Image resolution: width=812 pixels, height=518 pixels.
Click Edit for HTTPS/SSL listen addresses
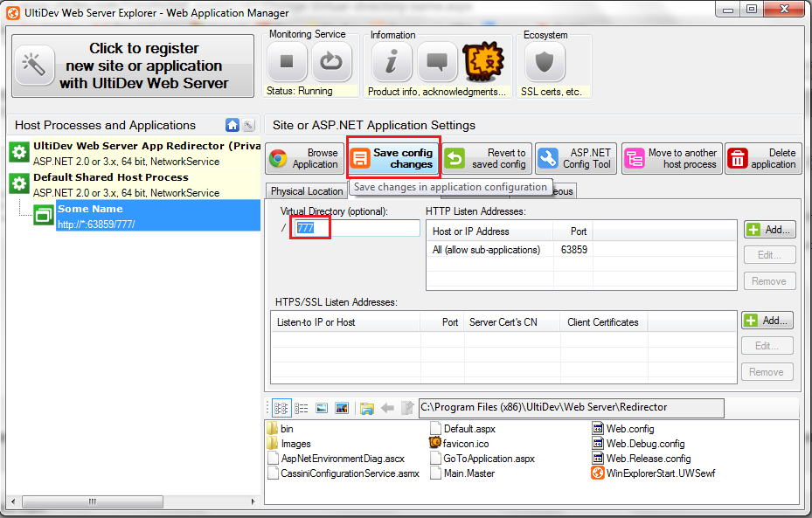click(767, 346)
